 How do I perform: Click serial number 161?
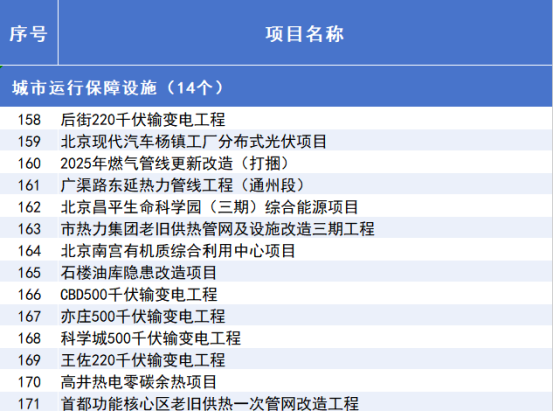[x=29, y=184]
